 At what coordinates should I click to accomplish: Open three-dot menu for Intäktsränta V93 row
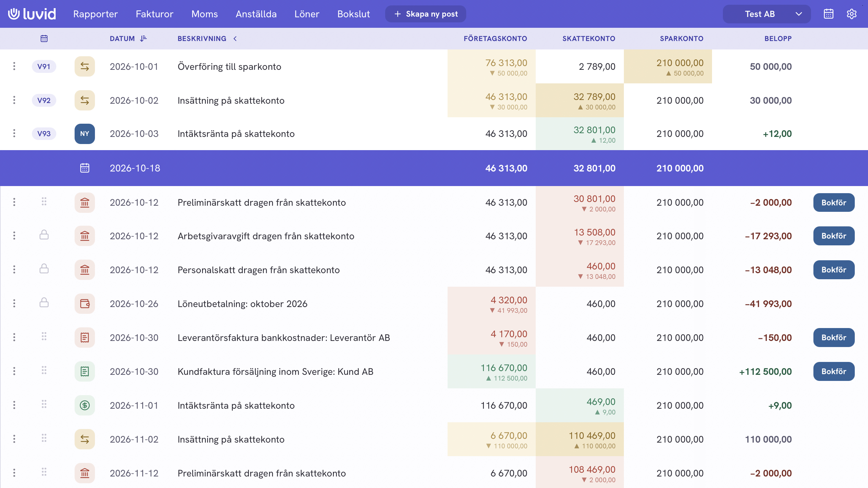tap(14, 134)
